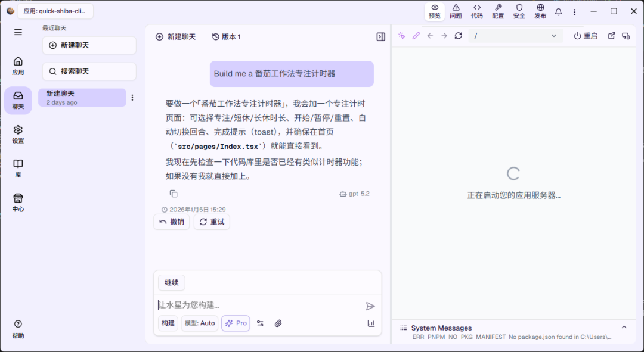Attach a file with the paperclip icon
Viewport: 644px width, 352px height.
click(x=278, y=323)
